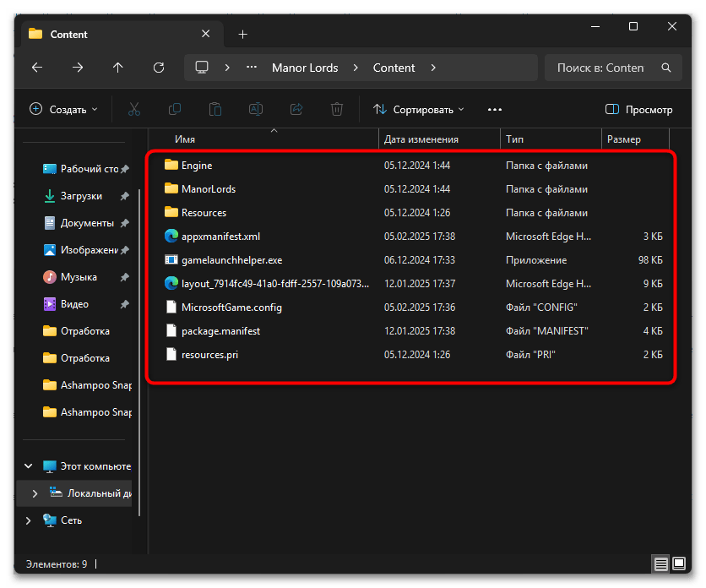Open Изображения in sidebar

point(81,250)
